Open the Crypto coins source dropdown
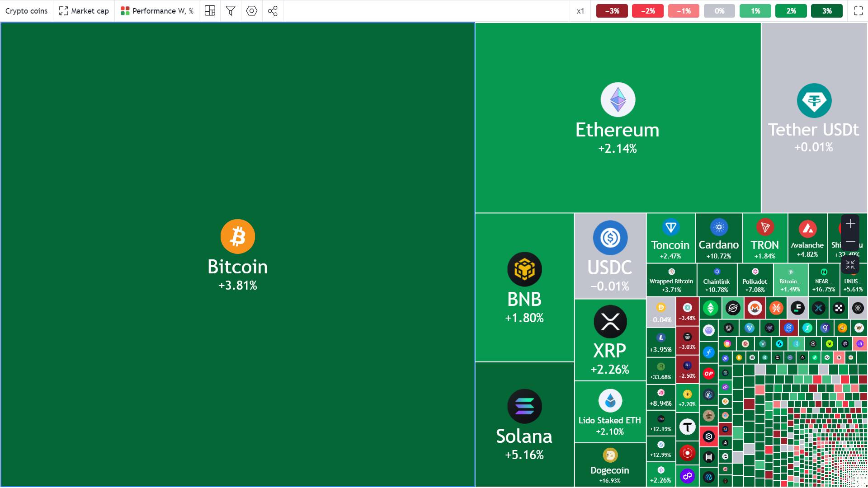The width and height of the screenshot is (868, 488). click(x=26, y=11)
